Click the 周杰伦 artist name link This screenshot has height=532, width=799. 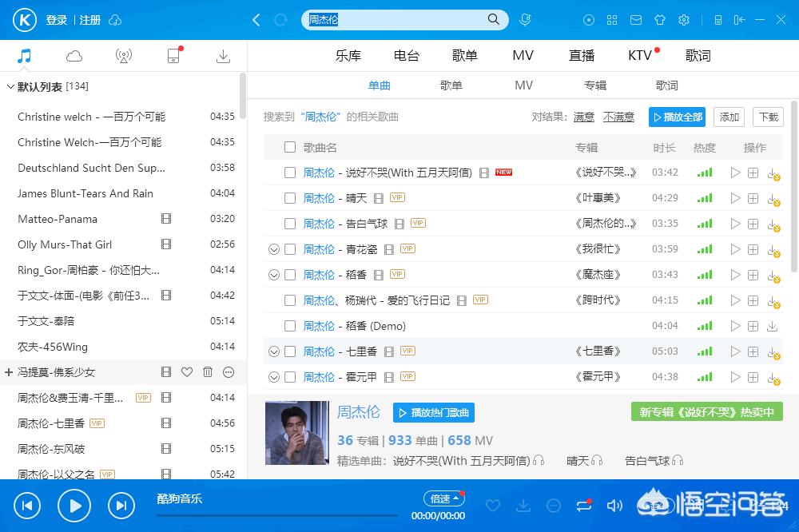coord(358,412)
